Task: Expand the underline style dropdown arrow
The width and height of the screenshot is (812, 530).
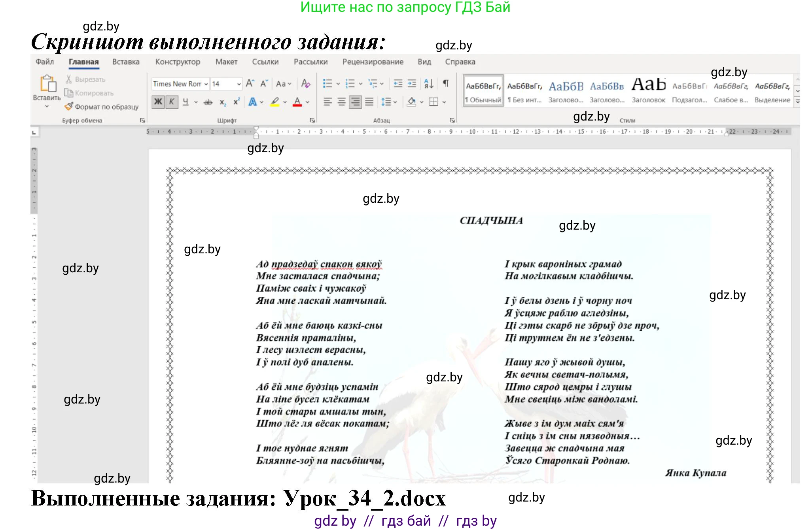Action: (x=196, y=102)
